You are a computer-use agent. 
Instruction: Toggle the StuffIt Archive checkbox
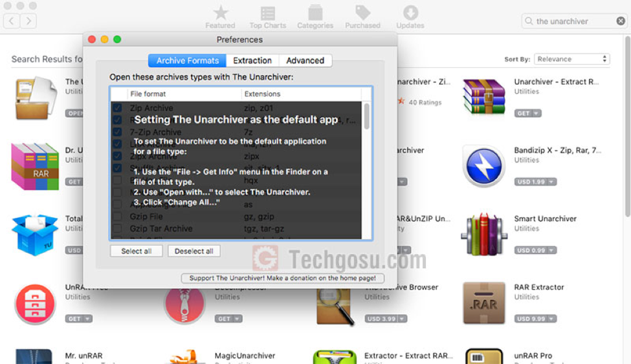[x=118, y=168]
